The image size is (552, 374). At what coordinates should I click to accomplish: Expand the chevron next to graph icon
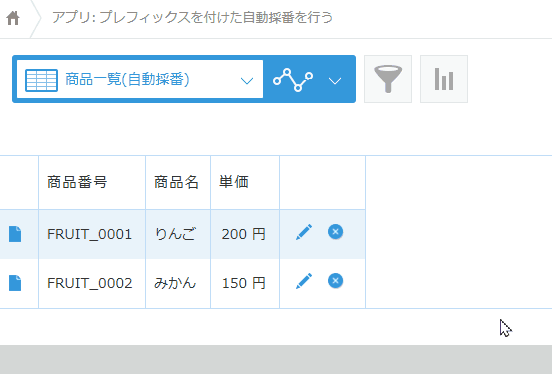pyautogui.click(x=335, y=81)
